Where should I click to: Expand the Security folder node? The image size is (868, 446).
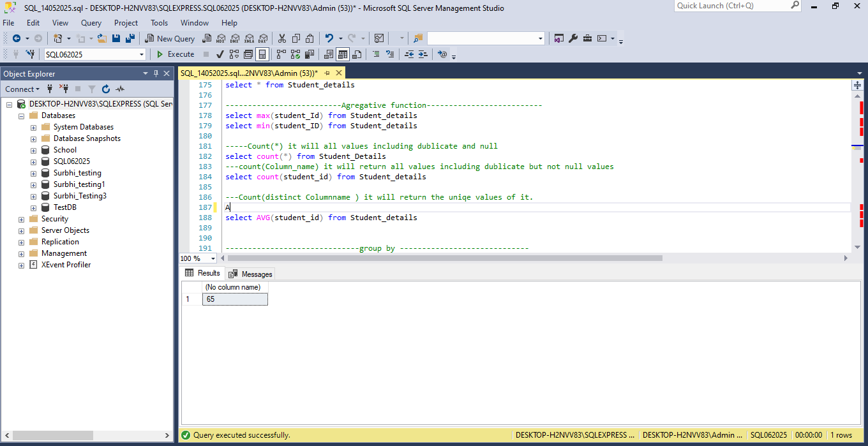pyautogui.click(x=21, y=219)
